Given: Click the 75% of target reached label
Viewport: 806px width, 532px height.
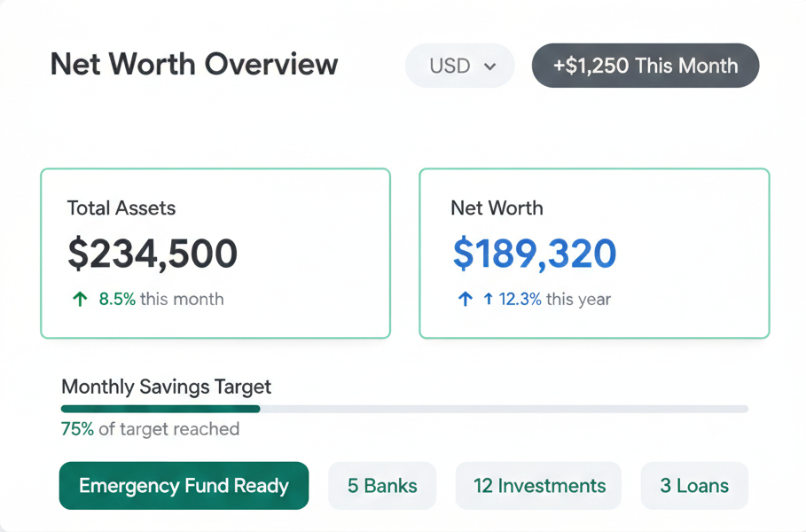Looking at the screenshot, I should click(x=150, y=429).
